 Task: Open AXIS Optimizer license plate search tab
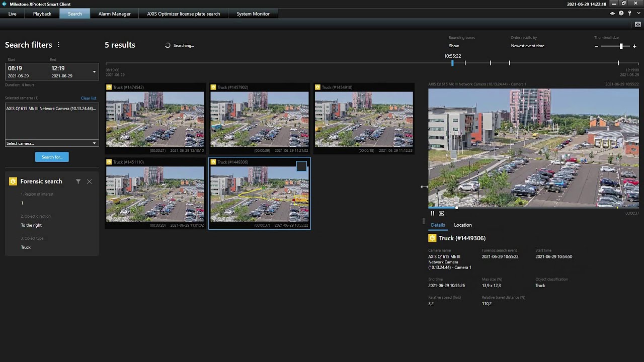[x=183, y=14]
